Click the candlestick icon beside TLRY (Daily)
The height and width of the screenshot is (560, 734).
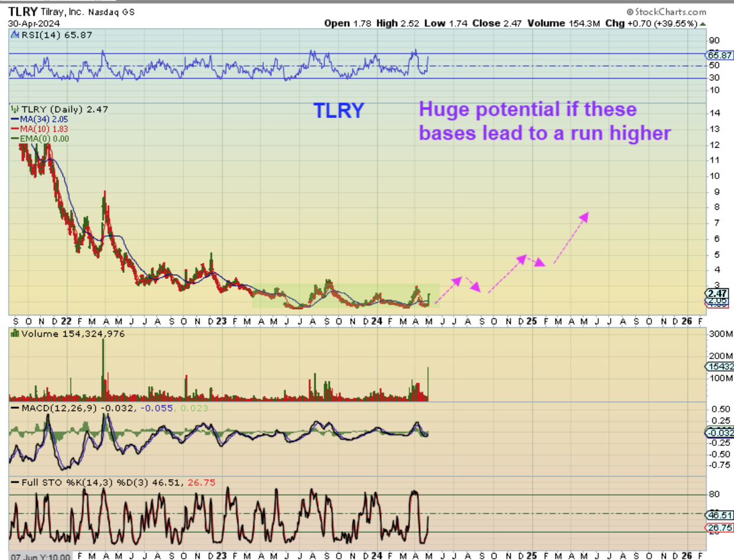pos(15,109)
